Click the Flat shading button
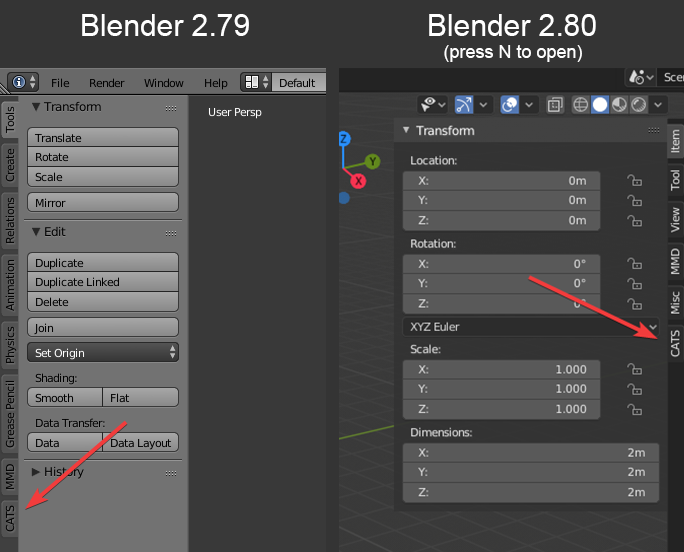Screen dimensions: 684x552 [x=140, y=398]
